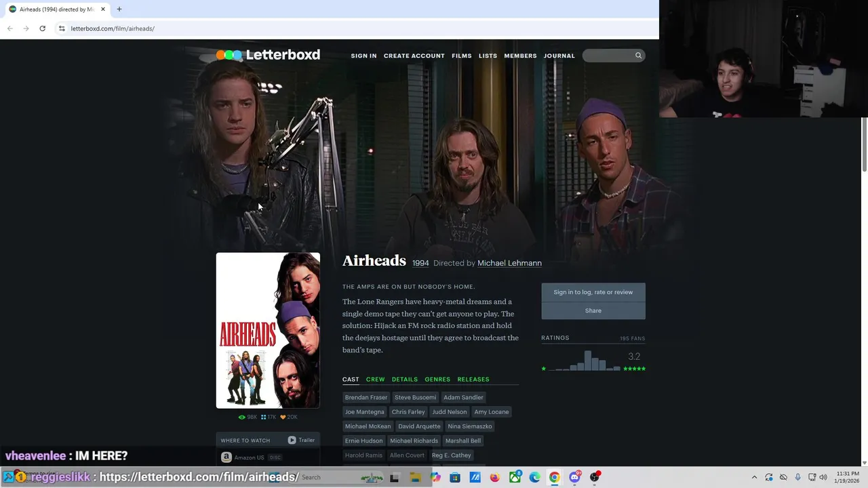Open Chris Farley's cast link

click(x=408, y=411)
